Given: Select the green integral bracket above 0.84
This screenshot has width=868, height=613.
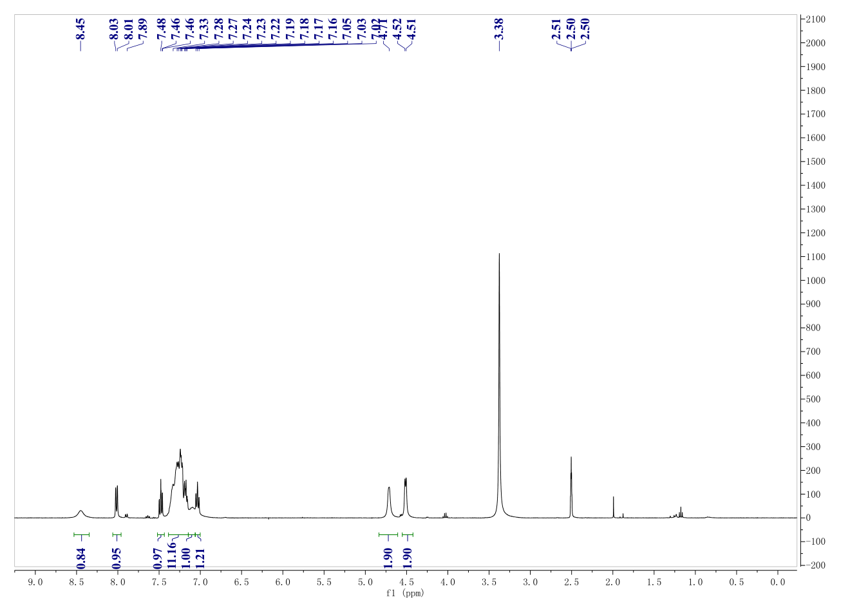Looking at the screenshot, I should pos(81,534).
